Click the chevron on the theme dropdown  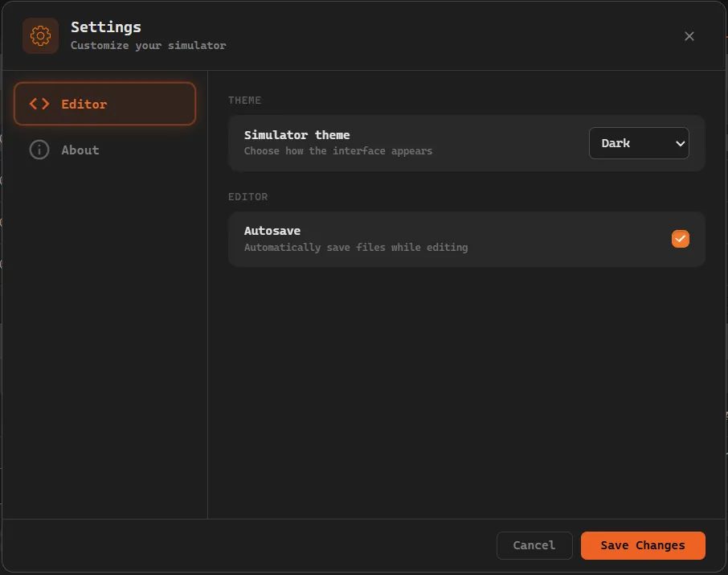coord(681,143)
